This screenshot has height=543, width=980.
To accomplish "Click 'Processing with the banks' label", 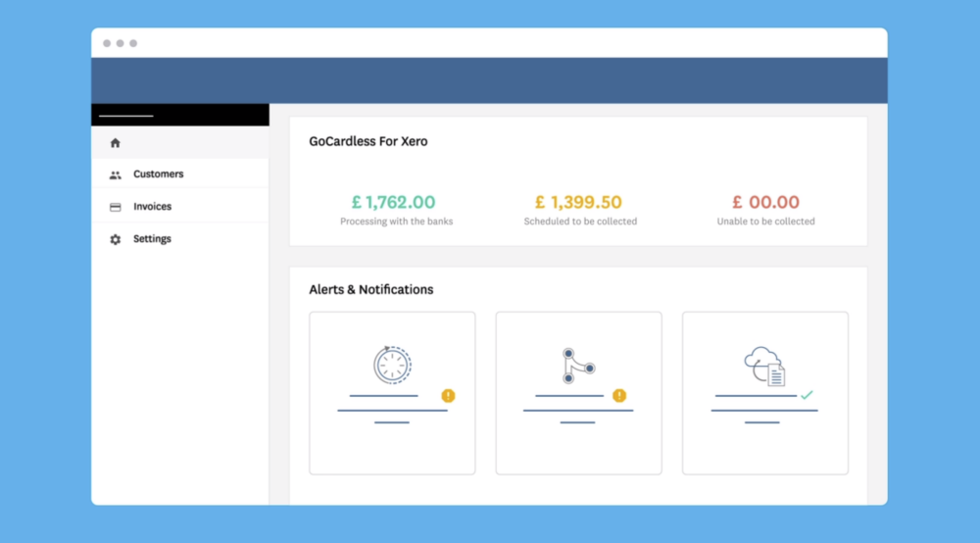I will (396, 222).
